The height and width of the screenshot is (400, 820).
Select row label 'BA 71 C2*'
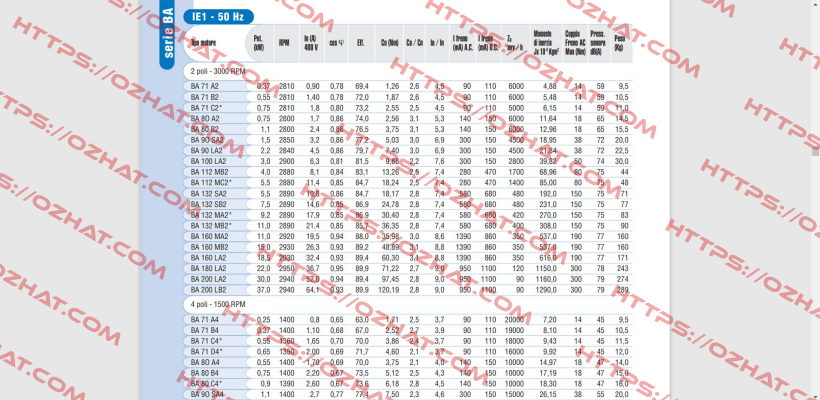click(206, 108)
